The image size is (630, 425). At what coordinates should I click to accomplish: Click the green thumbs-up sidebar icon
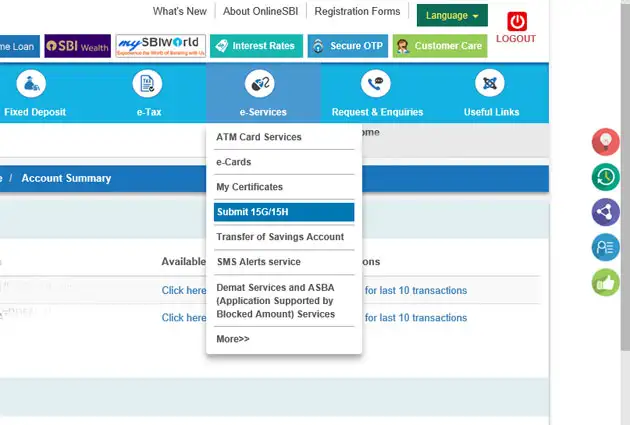606,283
